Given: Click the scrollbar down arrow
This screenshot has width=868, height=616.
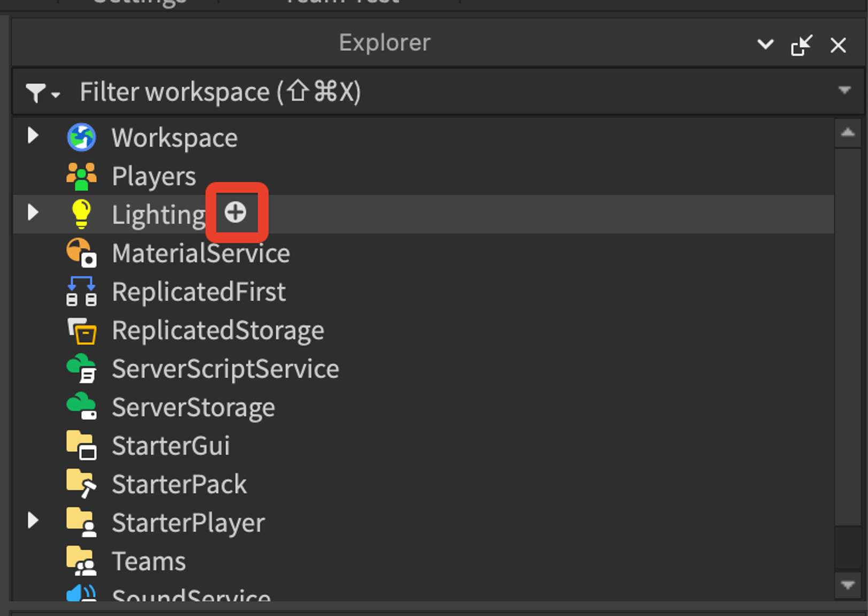Looking at the screenshot, I should pos(848,585).
